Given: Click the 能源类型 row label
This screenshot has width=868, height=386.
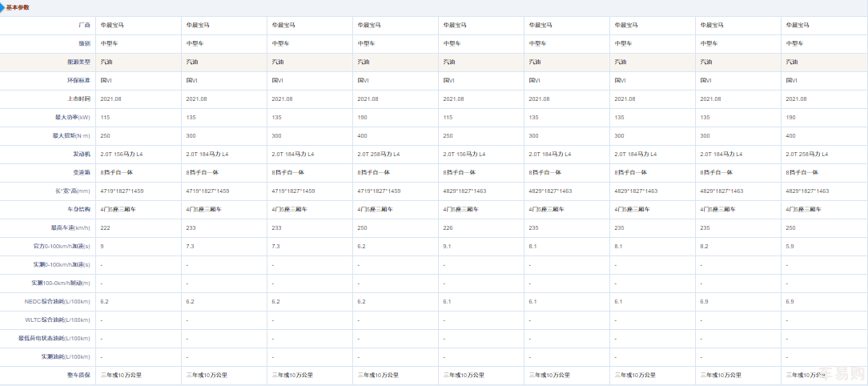Looking at the screenshot, I should tap(79, 62).
